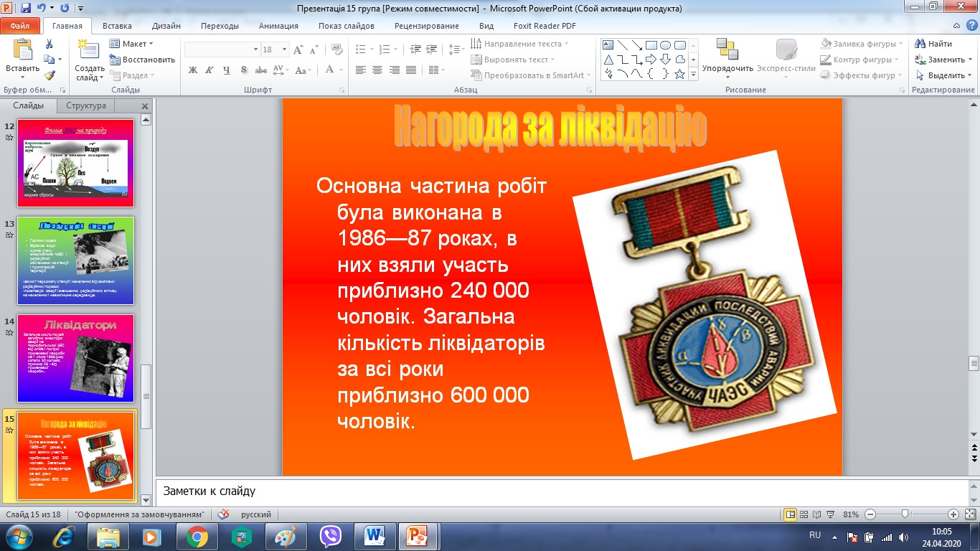Screen dimensions: 980x551
Task: Open the Выделить dropdown
Action: point(945,75)
